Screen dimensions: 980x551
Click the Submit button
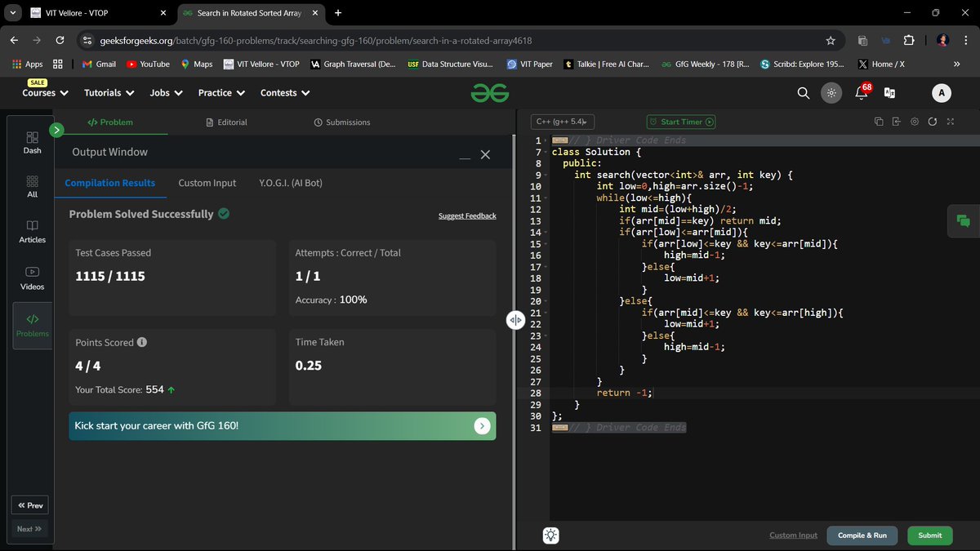click(930, 535)
